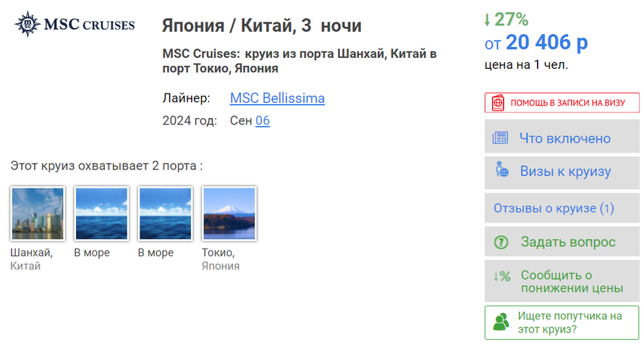
Task: Click the Токио, Япония port caption
Action: [x=221, y=259]
